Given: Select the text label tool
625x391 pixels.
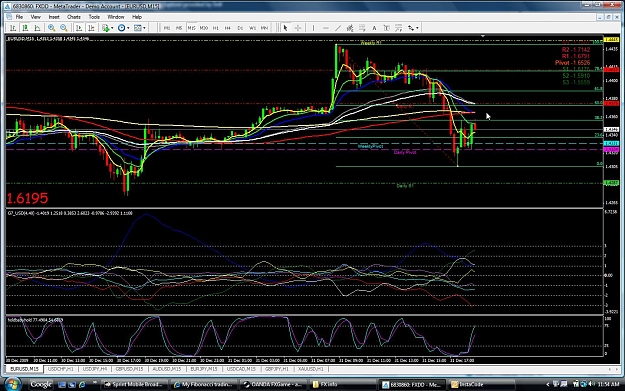Looking at the screenshot, I should tap(386, 28).
